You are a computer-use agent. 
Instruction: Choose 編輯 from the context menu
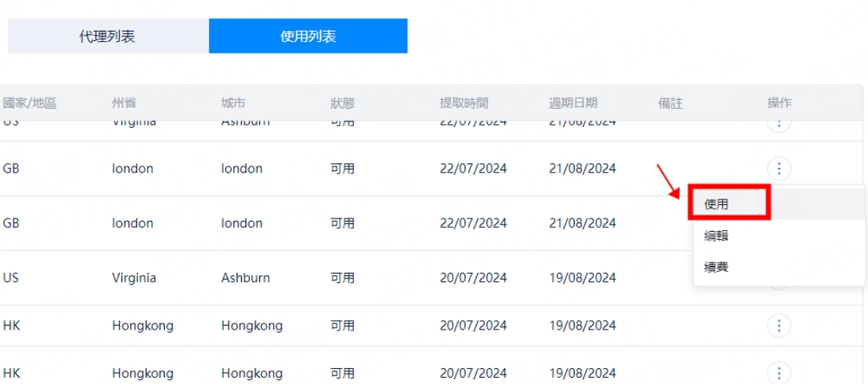[x=717, y=236]
